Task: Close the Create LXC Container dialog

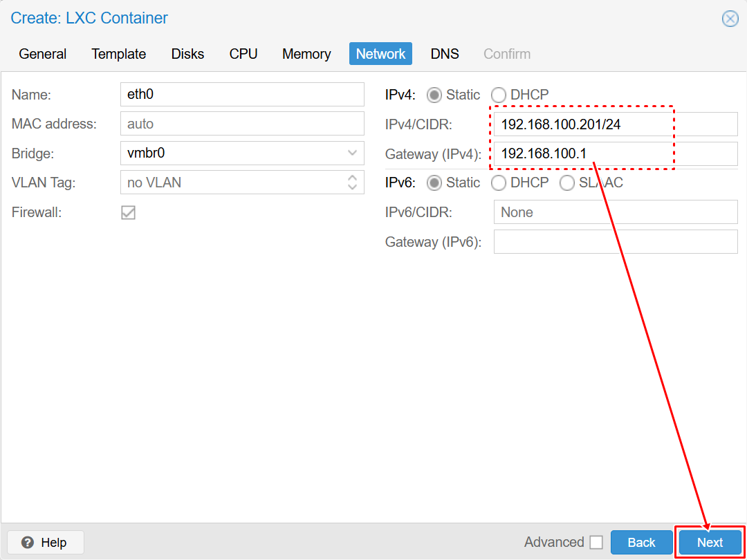Action: [x=730, y=19]
